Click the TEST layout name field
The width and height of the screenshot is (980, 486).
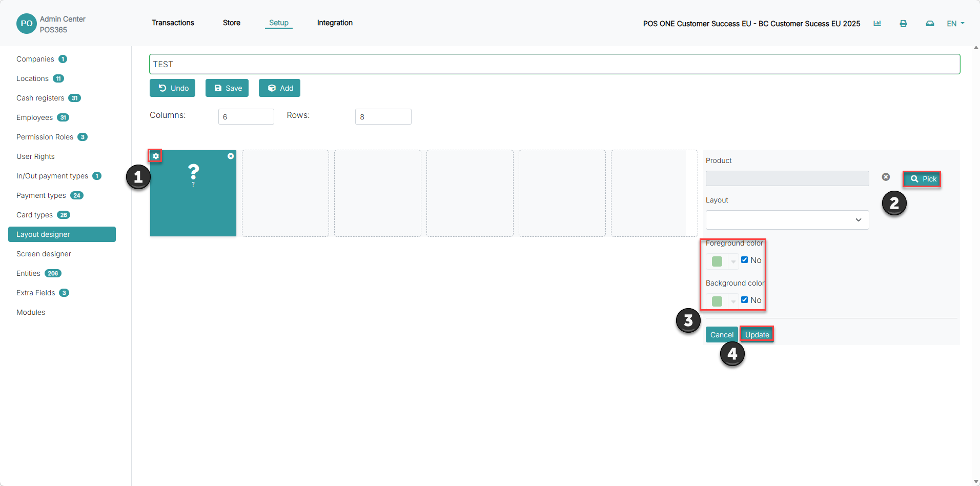(x=555, y=64)
